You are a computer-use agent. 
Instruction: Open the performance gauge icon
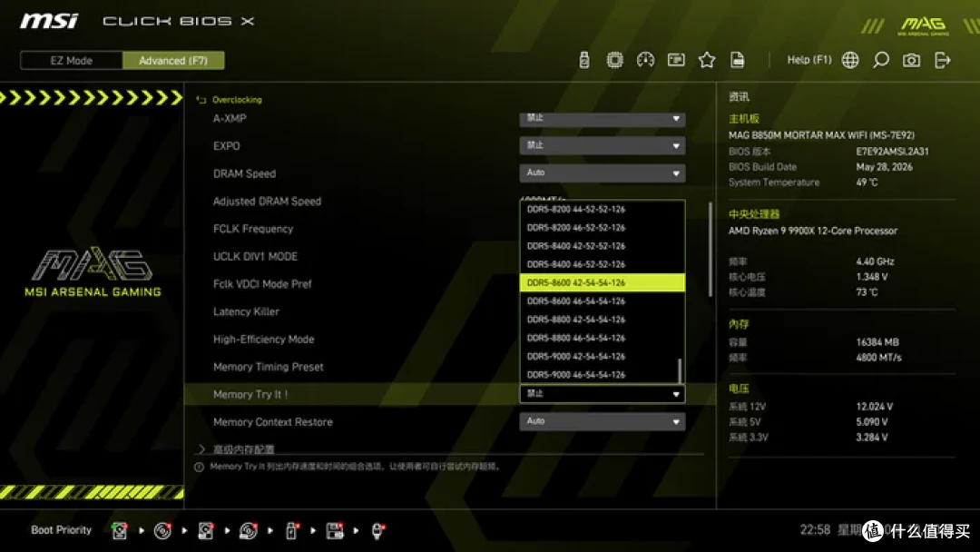645,60
